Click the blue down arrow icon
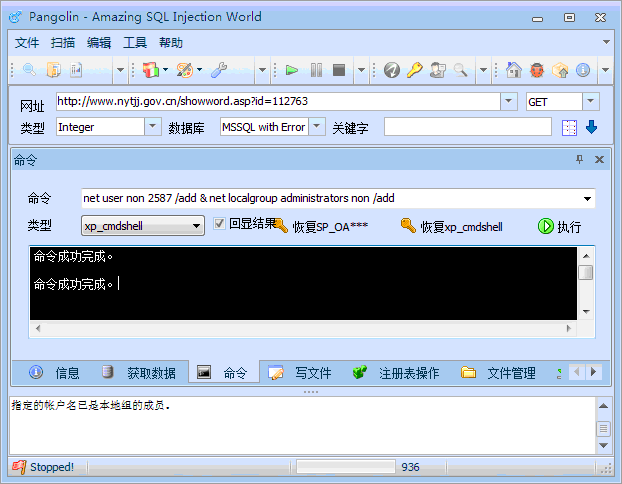This screenshot has height=484, width=622. [591, 127]
